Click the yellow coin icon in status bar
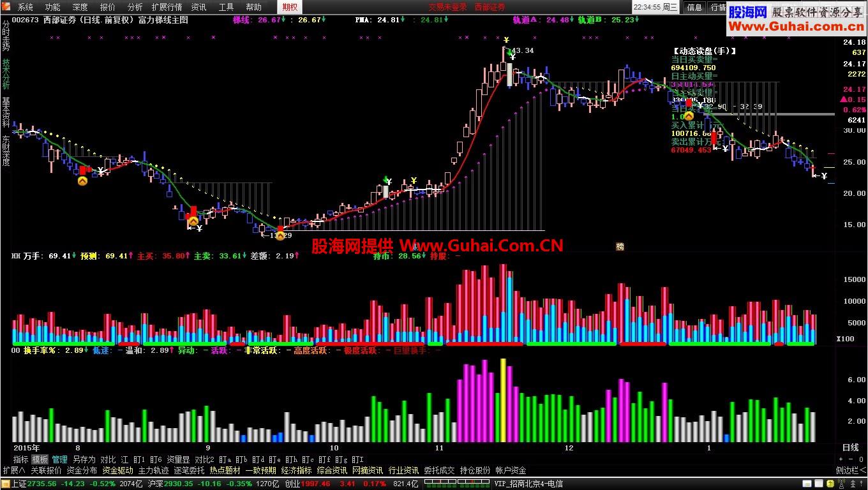Screen dimensions: 868x490 coord(830,484)
